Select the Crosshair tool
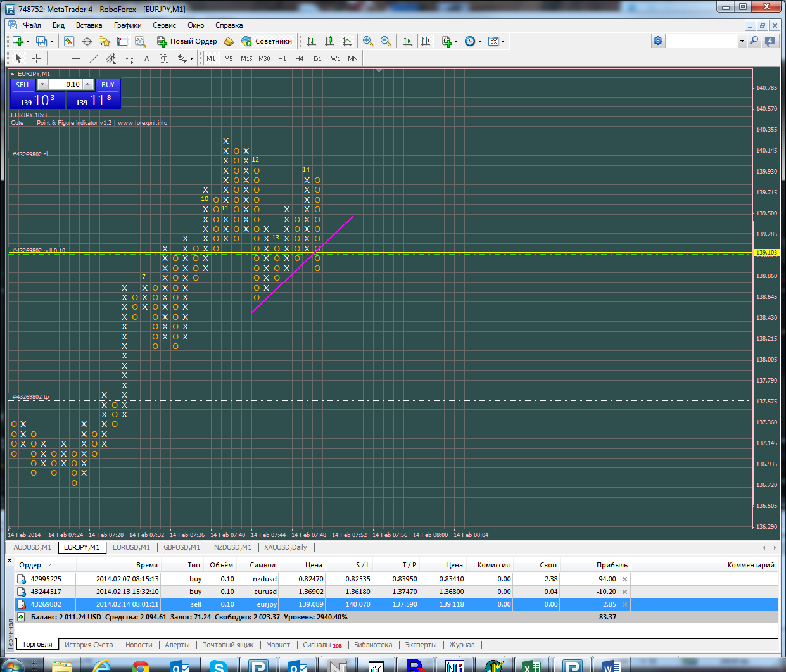This screenshot has height=672, width=786. pos(37,58)
